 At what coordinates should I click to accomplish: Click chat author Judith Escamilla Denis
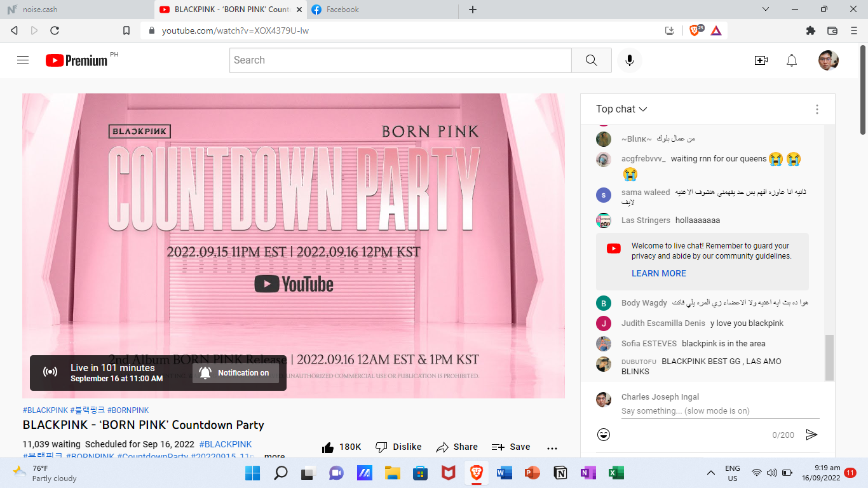(663, 323)
